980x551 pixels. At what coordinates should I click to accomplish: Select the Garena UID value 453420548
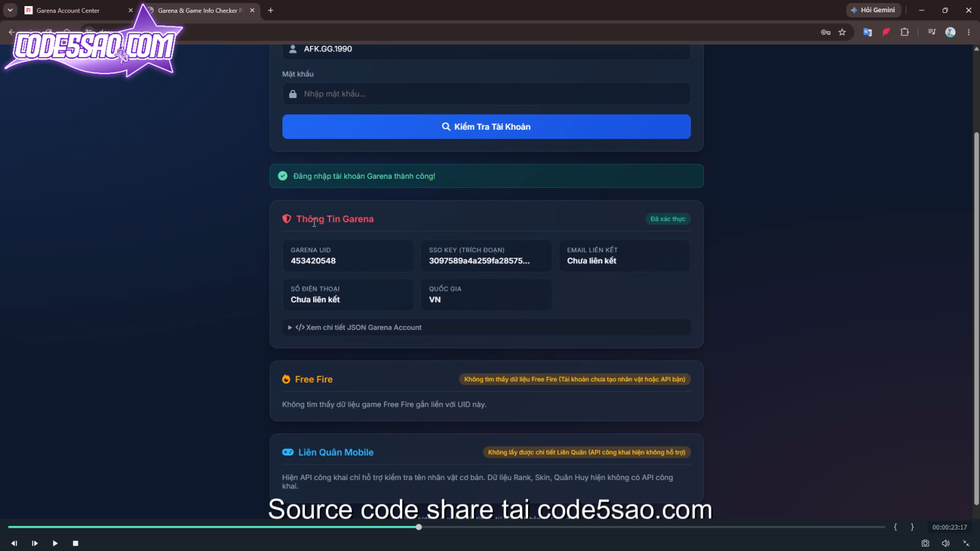[313, 261]
